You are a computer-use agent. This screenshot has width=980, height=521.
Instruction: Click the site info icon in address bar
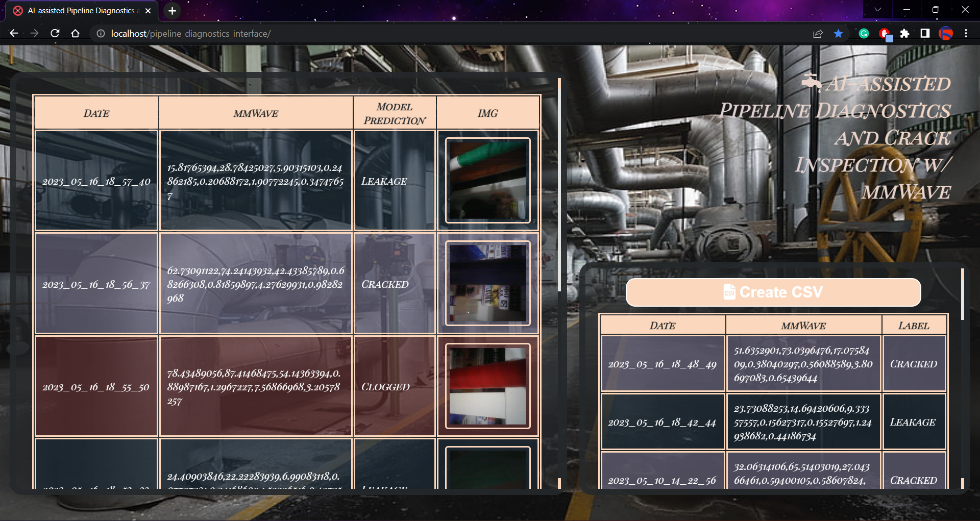pyautogui.click(x=100, y=34)
